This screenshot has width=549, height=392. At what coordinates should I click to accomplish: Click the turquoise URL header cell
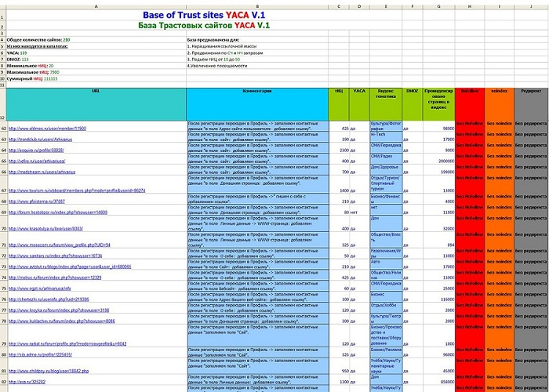(96, 104)
